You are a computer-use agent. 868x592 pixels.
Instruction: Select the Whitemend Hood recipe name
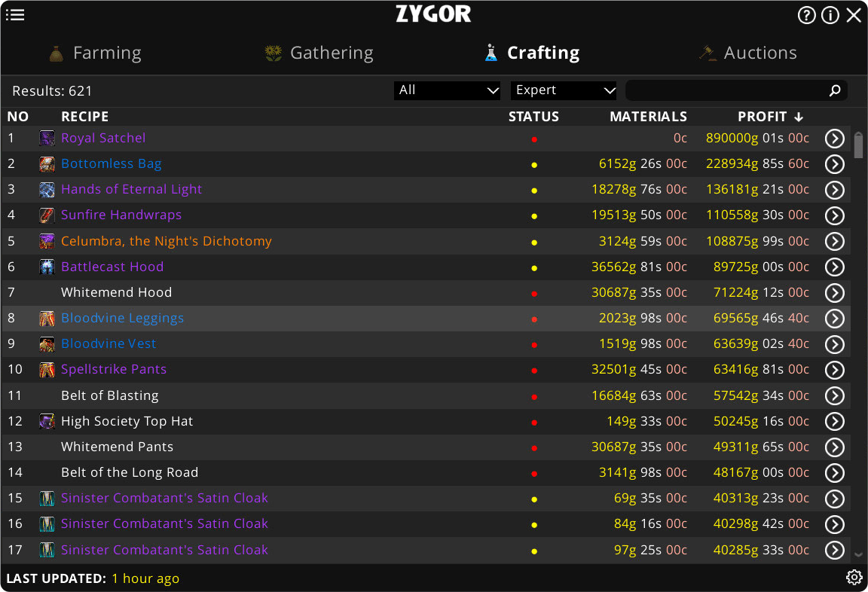click(116, 292)
